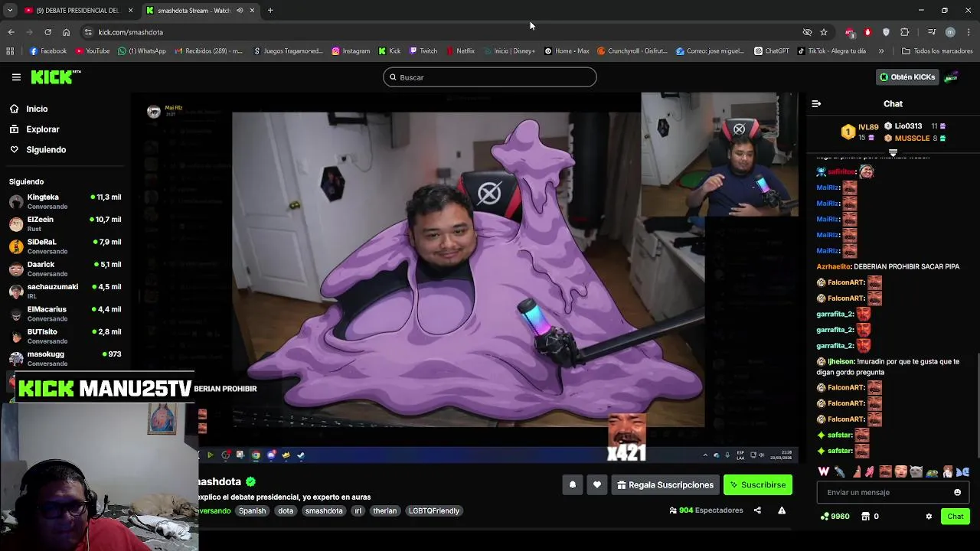Select the irl tag
Screen dimensions: 980x551
358,510
